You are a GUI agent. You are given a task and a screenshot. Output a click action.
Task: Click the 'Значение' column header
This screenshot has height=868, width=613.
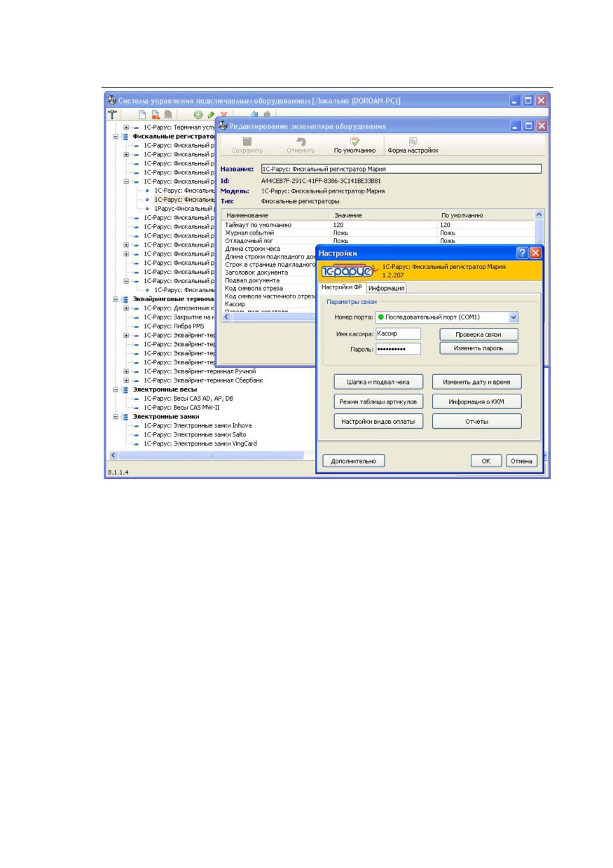coord(382,215)
